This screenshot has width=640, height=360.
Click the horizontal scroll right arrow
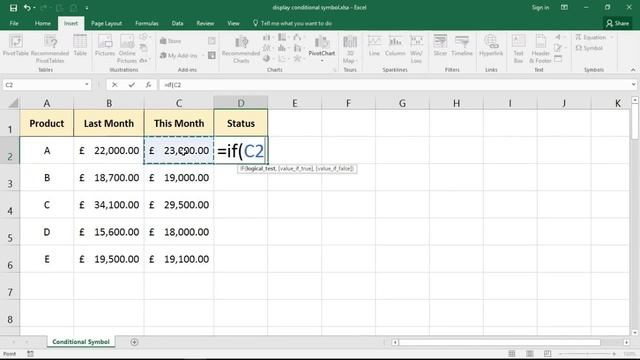click(x=626, y=342)
